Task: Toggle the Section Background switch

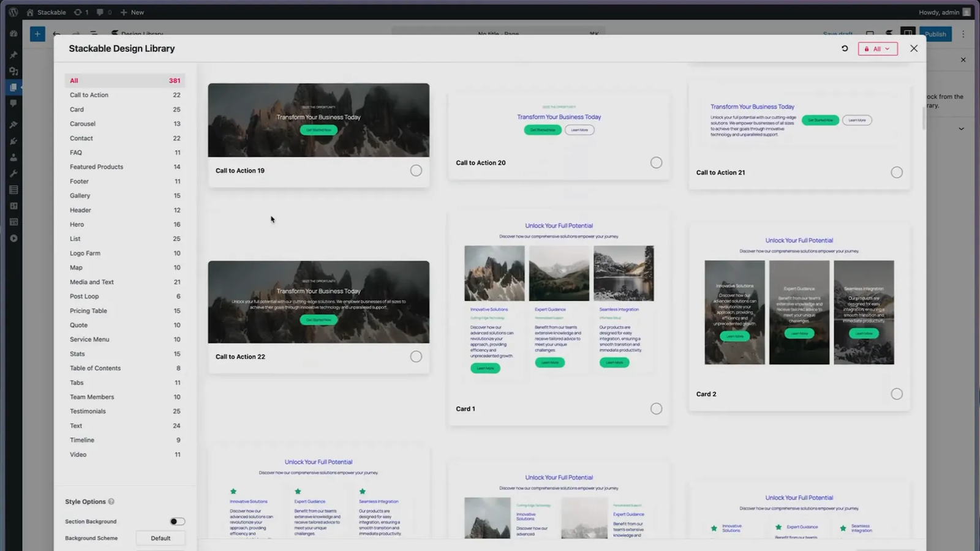Action: pyautogui.click(x=177, y=522)
